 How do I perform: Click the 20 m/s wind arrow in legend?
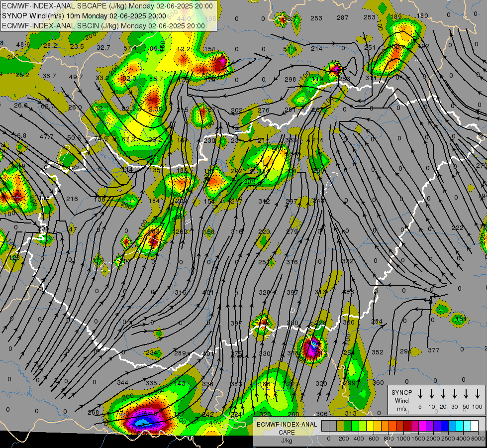(x=443, y=393)
